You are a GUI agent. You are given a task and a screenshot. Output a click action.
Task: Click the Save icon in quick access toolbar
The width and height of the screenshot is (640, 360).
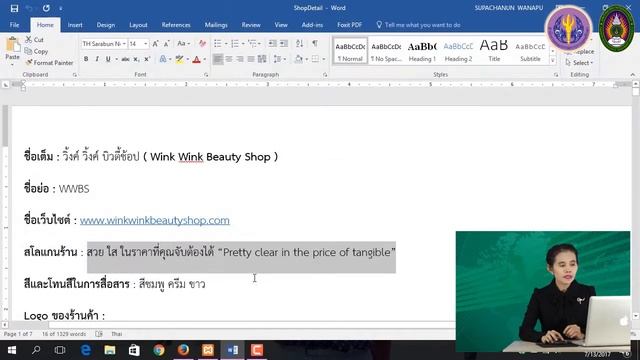pyautogui.click(x=14, y=8)
